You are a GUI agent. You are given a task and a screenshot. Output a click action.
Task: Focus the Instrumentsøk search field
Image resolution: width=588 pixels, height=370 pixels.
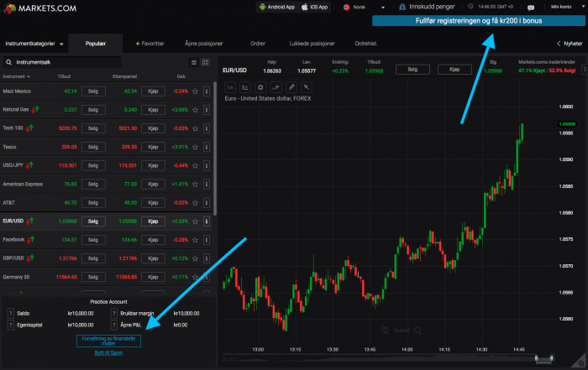tap(62, 62)
